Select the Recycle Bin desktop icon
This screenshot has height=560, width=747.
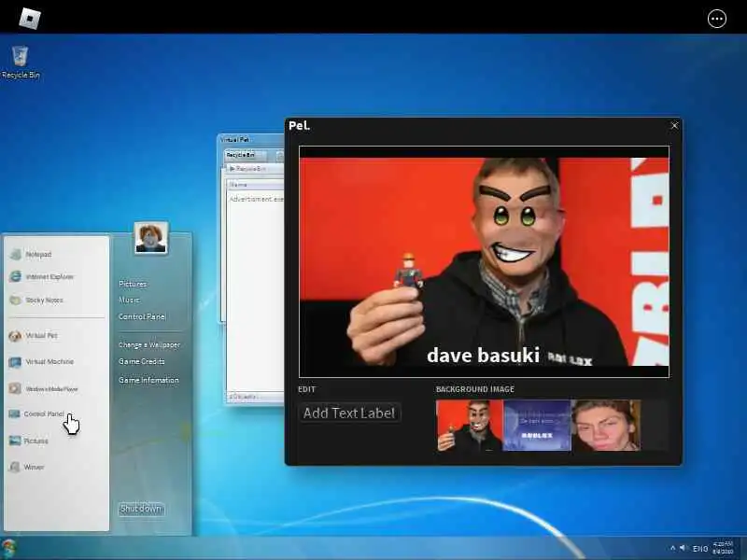20,62
